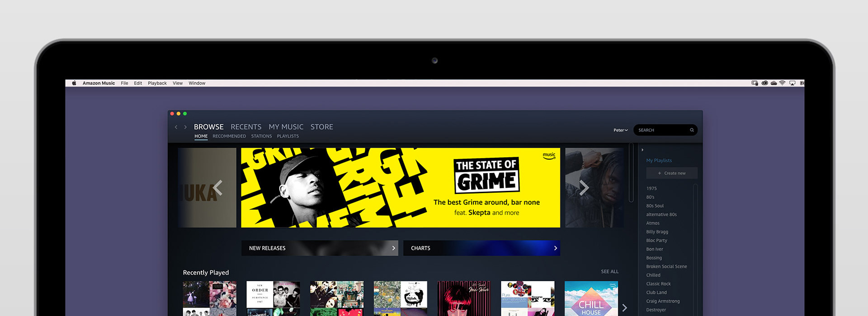
Task: Create a new playlist
Action: tap(671, 173)
